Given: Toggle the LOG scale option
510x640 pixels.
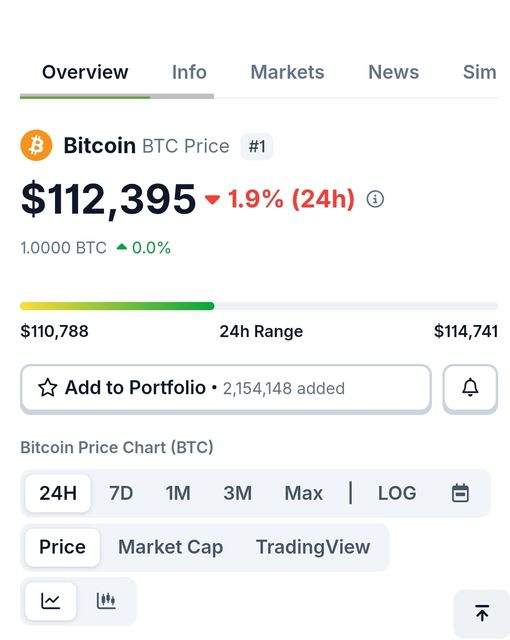Looking at the screenshot, I should click(397, 493).
